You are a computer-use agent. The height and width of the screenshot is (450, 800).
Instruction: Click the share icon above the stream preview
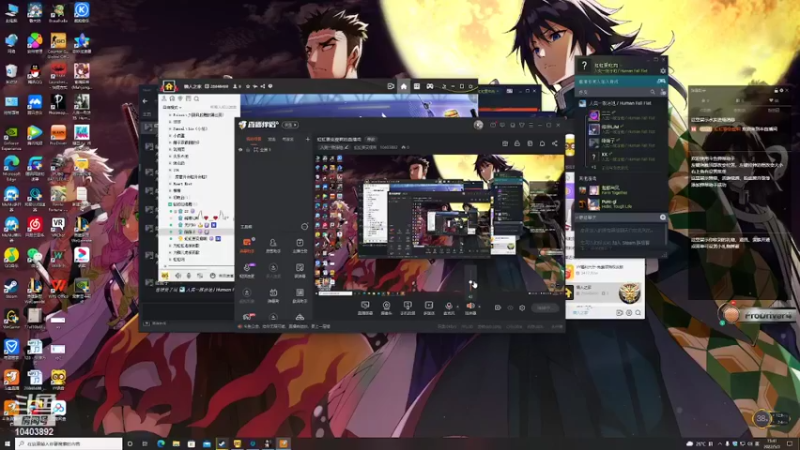[555, 144]
